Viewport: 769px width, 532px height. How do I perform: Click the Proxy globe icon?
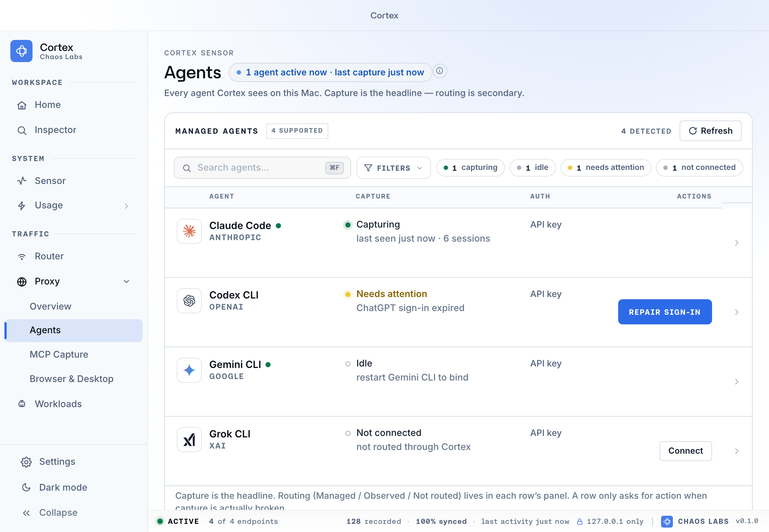coord(22,282)
